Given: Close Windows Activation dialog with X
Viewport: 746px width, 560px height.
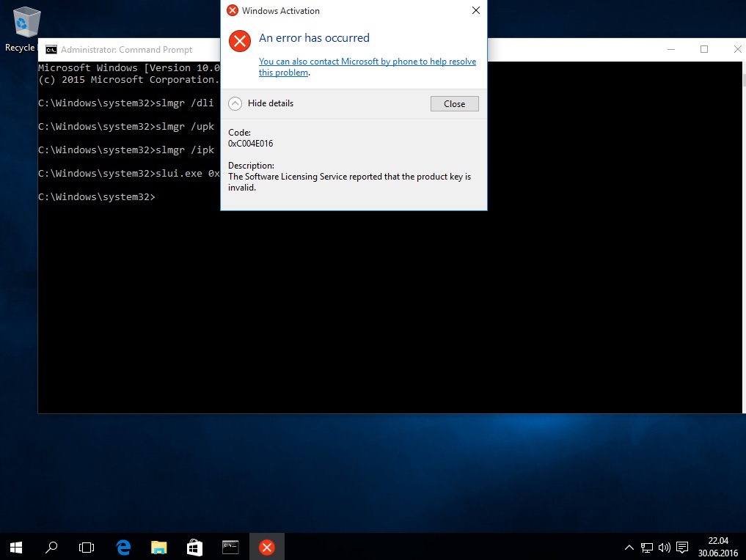Looking at the screenshot, I should [476, 10].
